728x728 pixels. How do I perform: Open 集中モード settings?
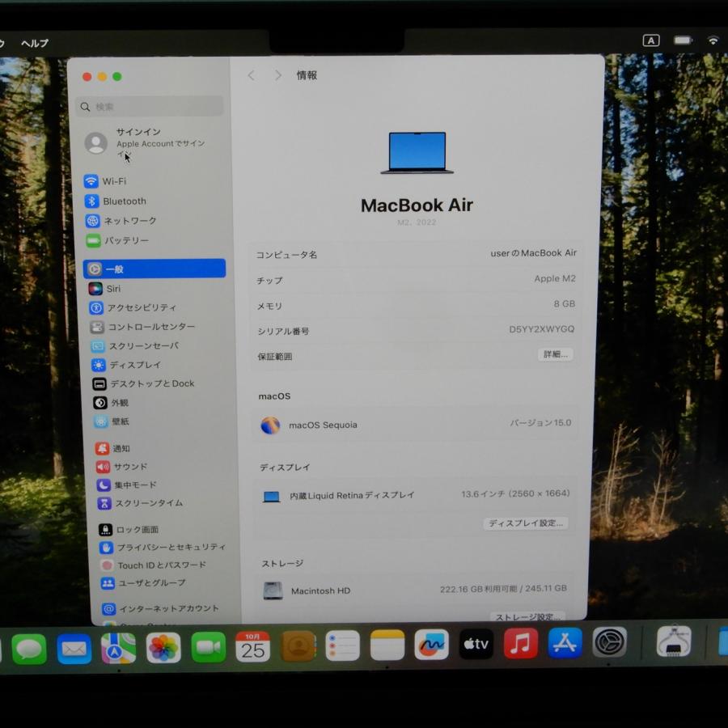(x=127, y=485)
